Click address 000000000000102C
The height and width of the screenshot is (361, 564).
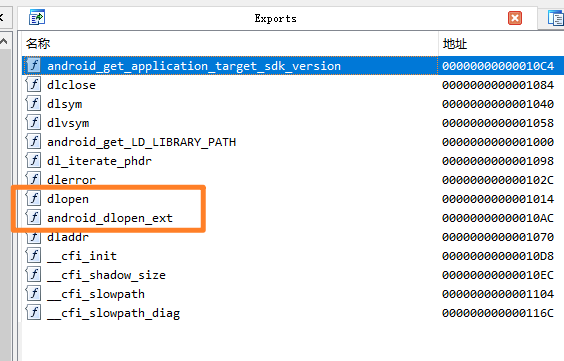tap(498, 180)
